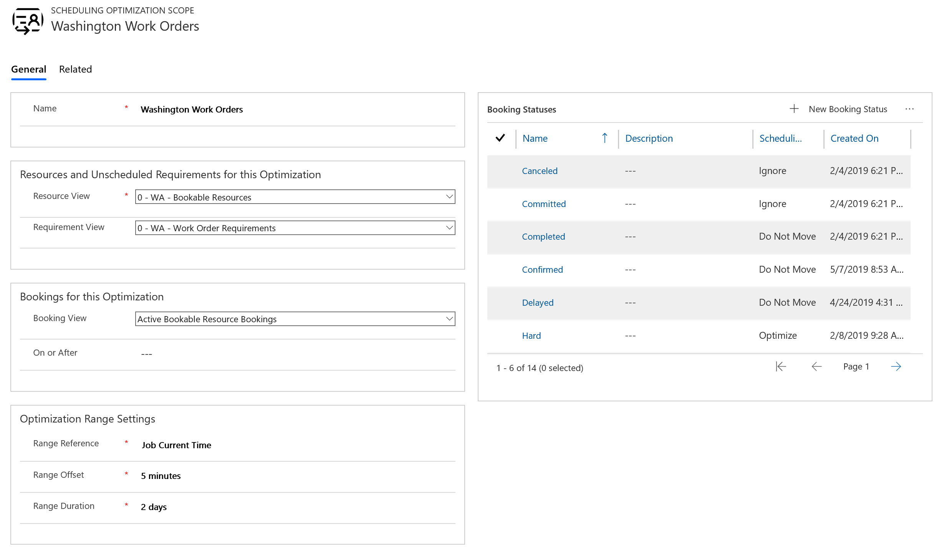
Task: Select the General tab
Action: coord(29,70)
